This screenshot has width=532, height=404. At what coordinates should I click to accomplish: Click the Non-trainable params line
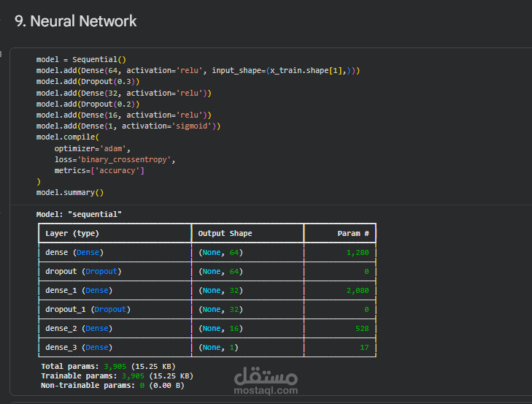pyautogui.click(x=112, y=385)
